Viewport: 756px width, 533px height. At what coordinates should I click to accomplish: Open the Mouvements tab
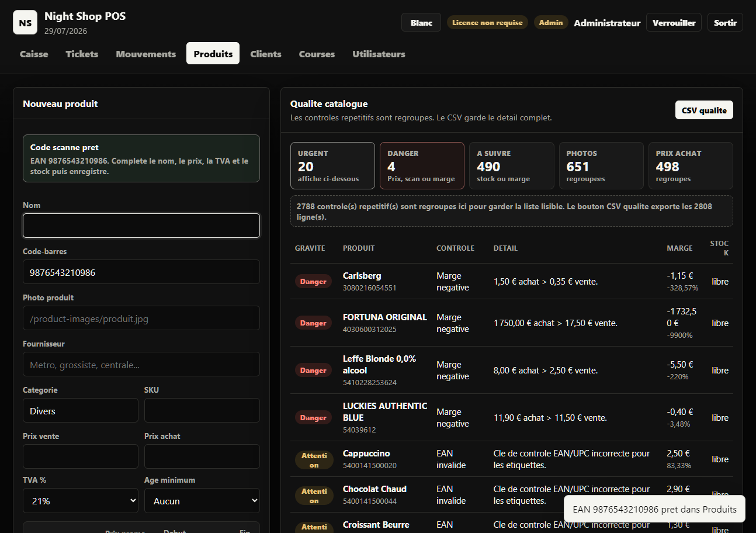(x=145, y=54)
